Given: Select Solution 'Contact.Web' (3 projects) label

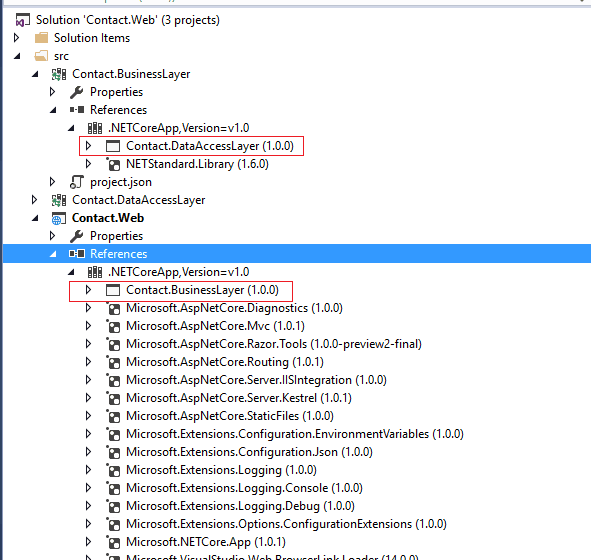Looking at the screenshot, I should click(x=128, y=20).
